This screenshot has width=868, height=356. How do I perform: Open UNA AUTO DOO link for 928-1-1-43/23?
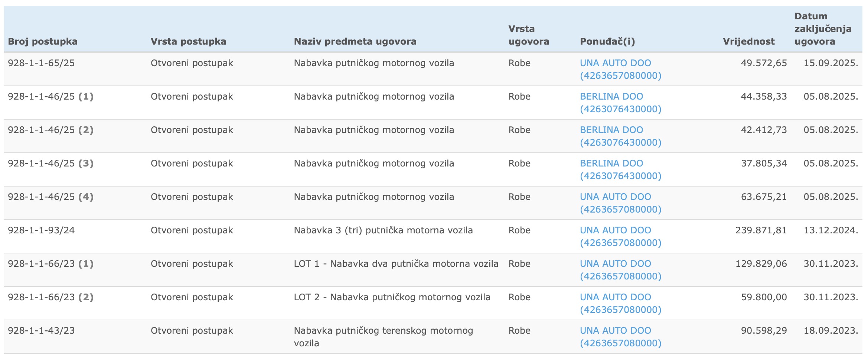tap(620, 337)
